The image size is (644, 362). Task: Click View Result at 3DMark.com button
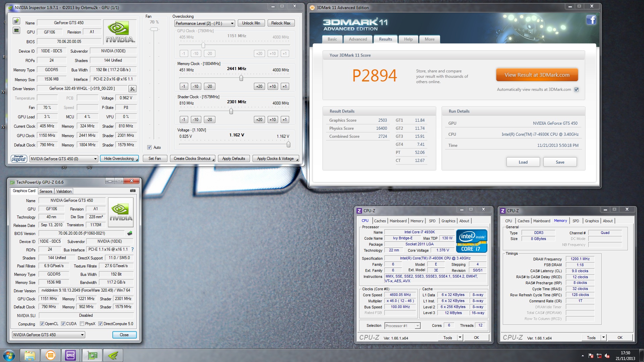pyautogui.click(x=537, y=75)
